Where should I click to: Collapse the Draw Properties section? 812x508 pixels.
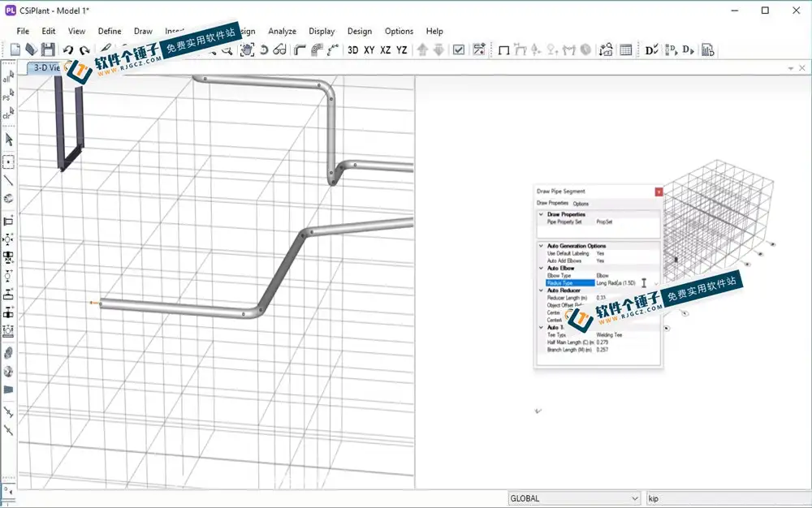(x=541, y=214)
